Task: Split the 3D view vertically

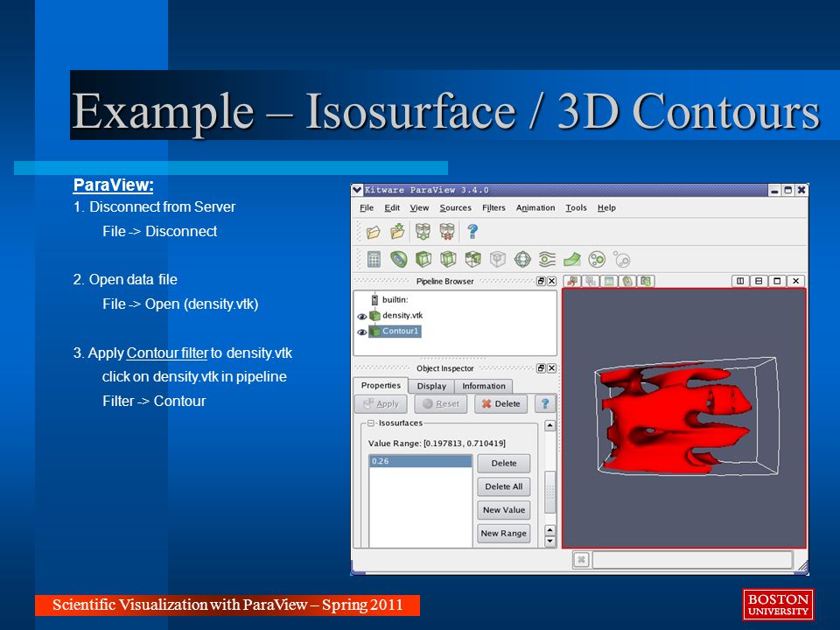Action: click(x=759, y=281)
